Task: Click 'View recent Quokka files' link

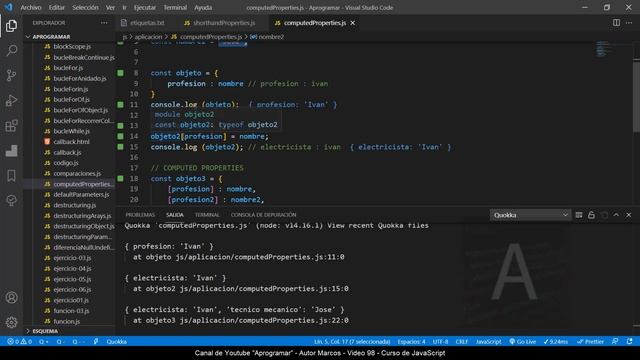Action: pyautogui.click(x=378, y=225)
